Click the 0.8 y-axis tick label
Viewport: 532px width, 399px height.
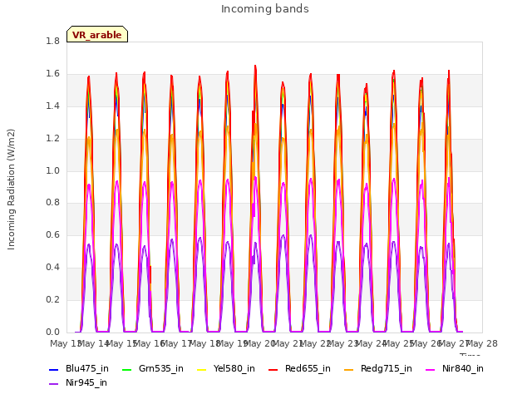[52, 203]
